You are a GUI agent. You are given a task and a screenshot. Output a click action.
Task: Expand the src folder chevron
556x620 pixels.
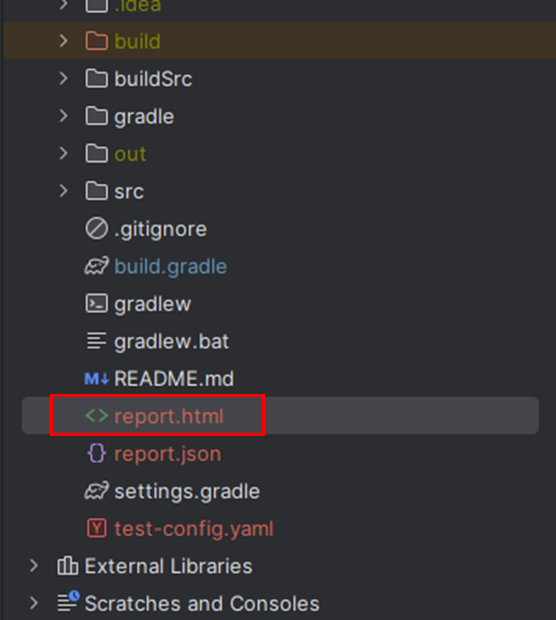(63, 191)
